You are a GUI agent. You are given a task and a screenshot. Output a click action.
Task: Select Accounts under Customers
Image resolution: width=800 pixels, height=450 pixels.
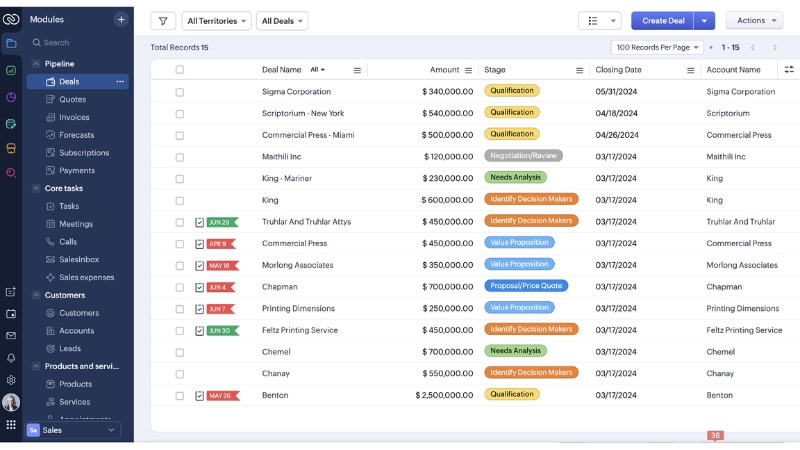click(x=76, y=331)
